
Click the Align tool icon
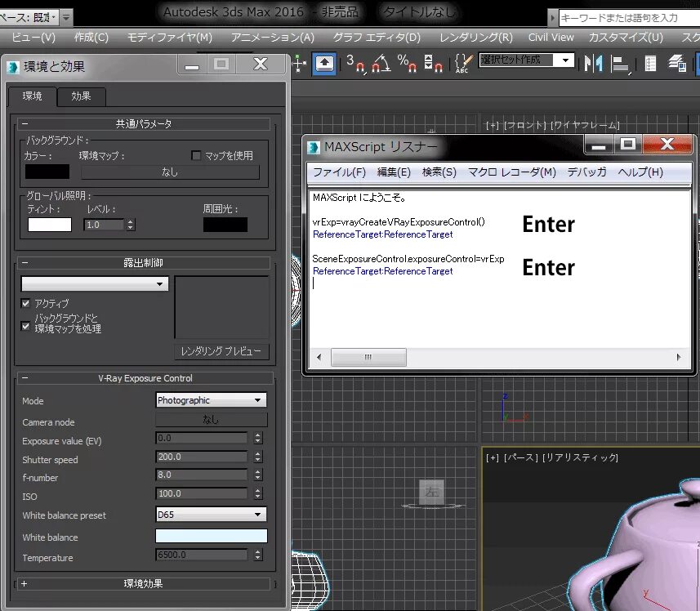pyautogui.click(x=621, y=64)
